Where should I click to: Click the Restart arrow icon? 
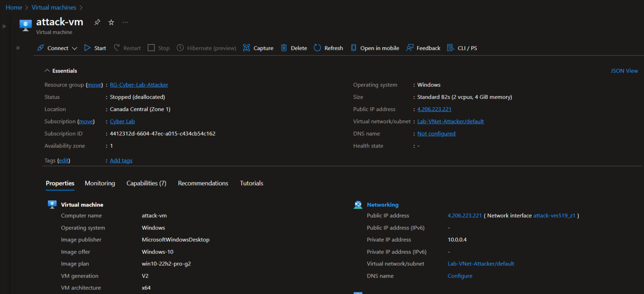tap(117, 48)
